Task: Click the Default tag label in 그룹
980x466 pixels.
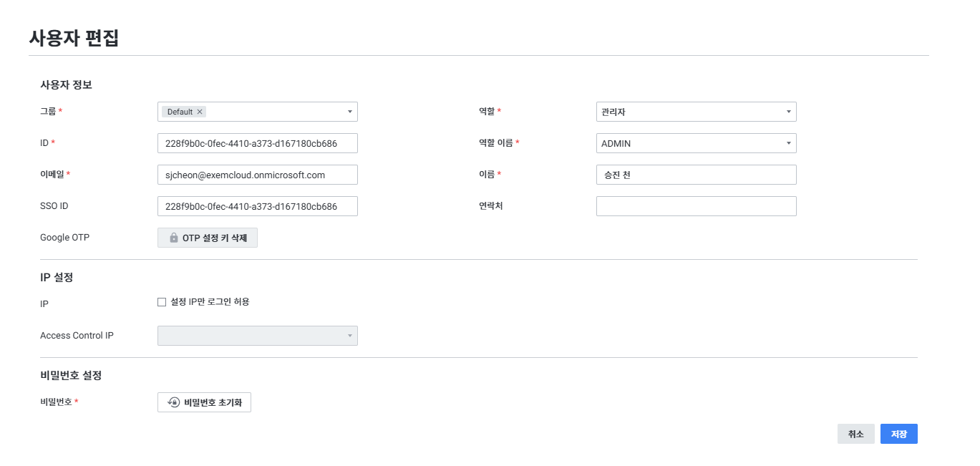Action: click(x=180, y=112)
